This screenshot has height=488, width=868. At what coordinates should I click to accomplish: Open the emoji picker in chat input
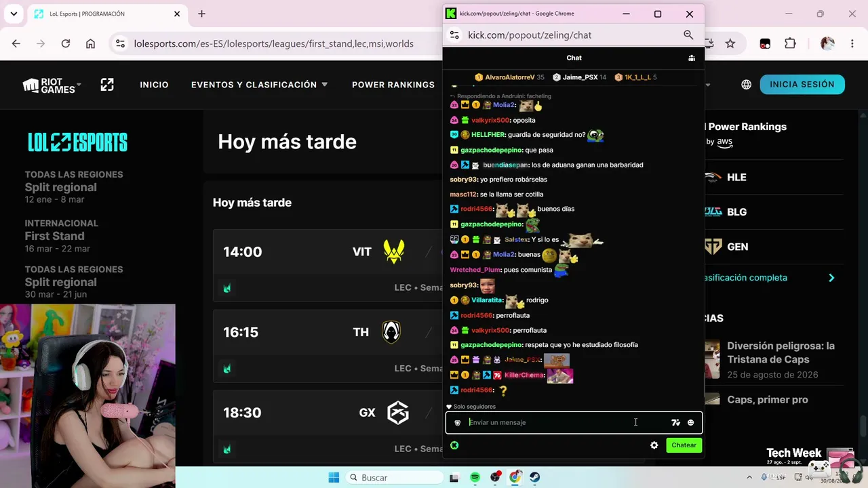click(690, 422)
